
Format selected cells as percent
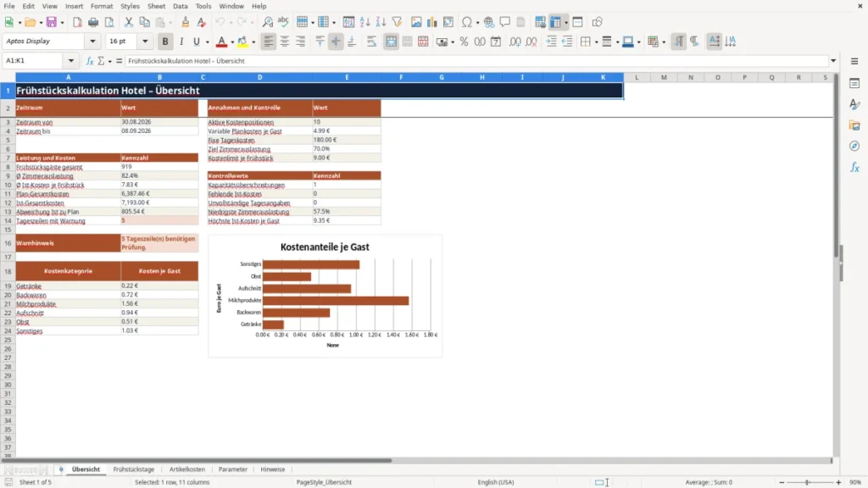tap(464, 42)
